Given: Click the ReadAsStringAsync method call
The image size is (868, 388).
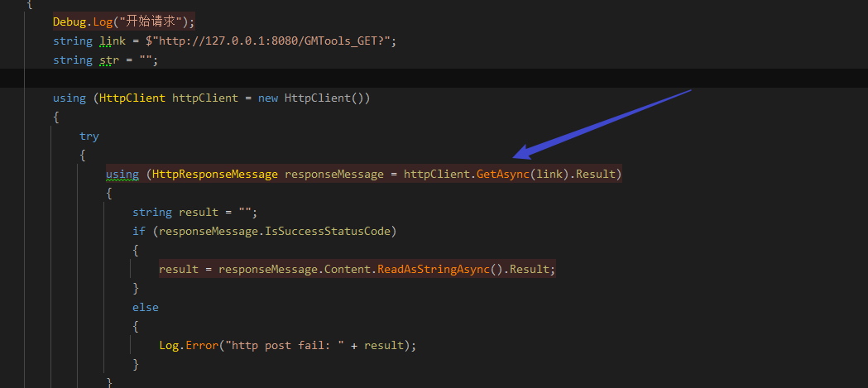Looking at the screenshot, I should click(434, 270).
